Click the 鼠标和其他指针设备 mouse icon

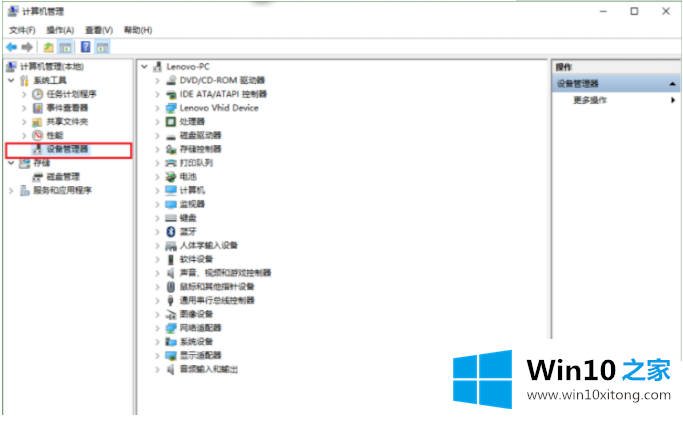[171, 287]
